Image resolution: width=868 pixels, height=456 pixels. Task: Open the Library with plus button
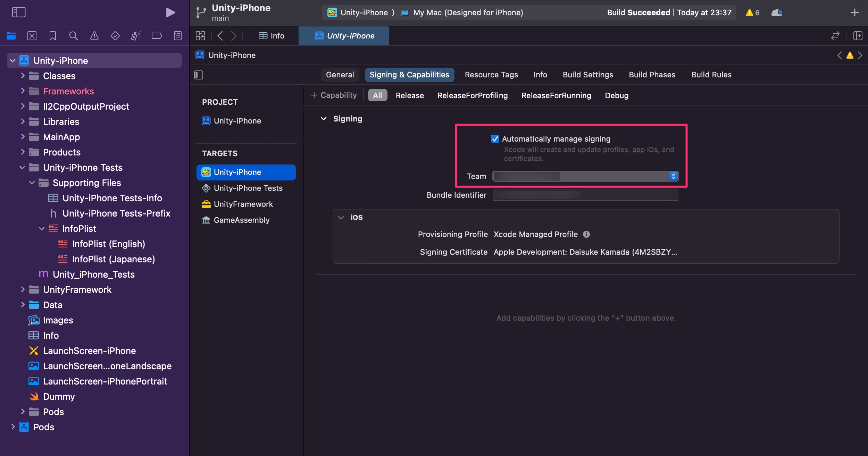855,12
